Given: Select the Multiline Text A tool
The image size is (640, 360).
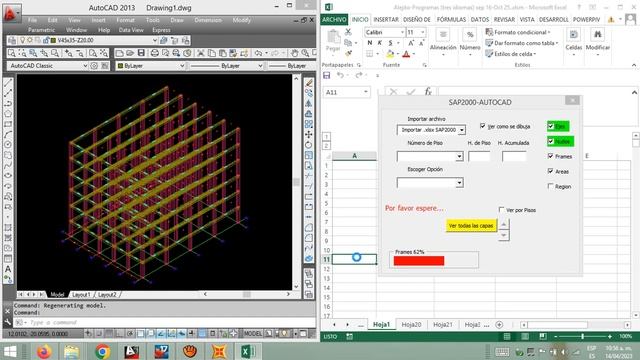Looking at the screenshot, I should (8, 269).
